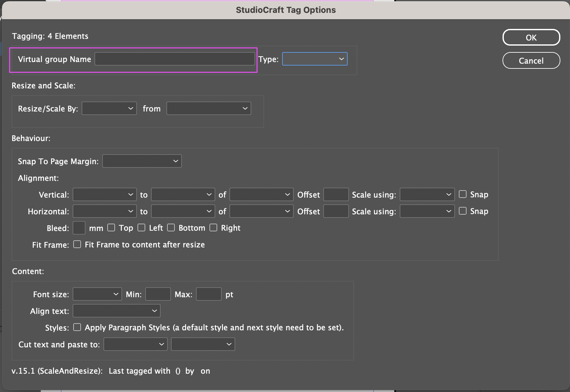Tick the Bleed Top checkbox

click(111, 227)
